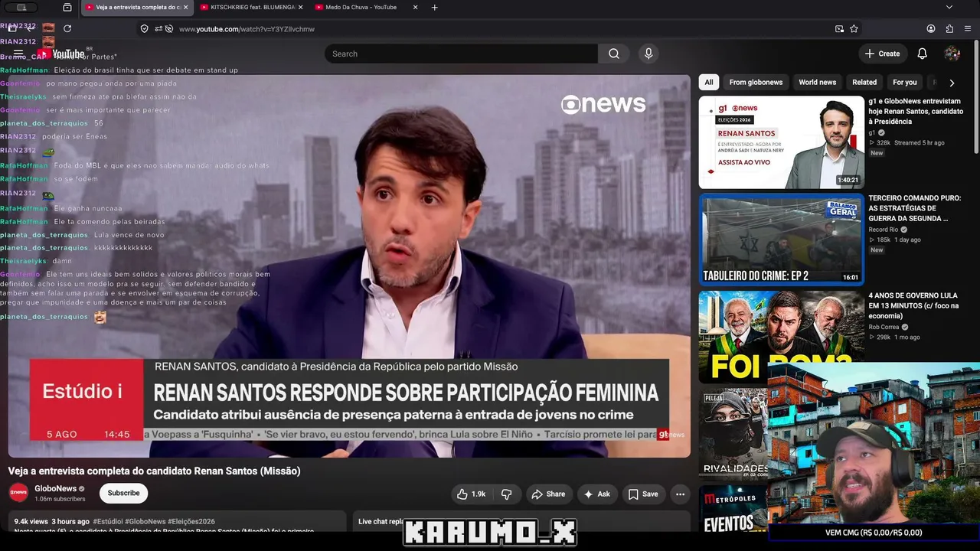Click the picture-in-picture icon in address bar
Screen dimensions: 980x551
click(839, 28)
